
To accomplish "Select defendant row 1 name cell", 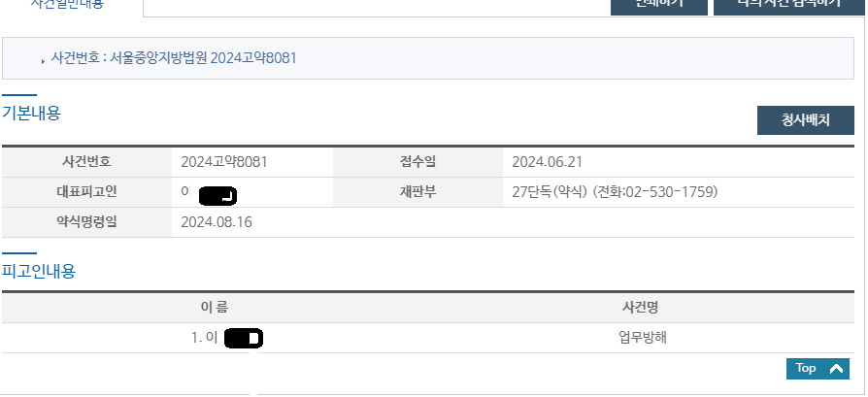I will 225,338.
